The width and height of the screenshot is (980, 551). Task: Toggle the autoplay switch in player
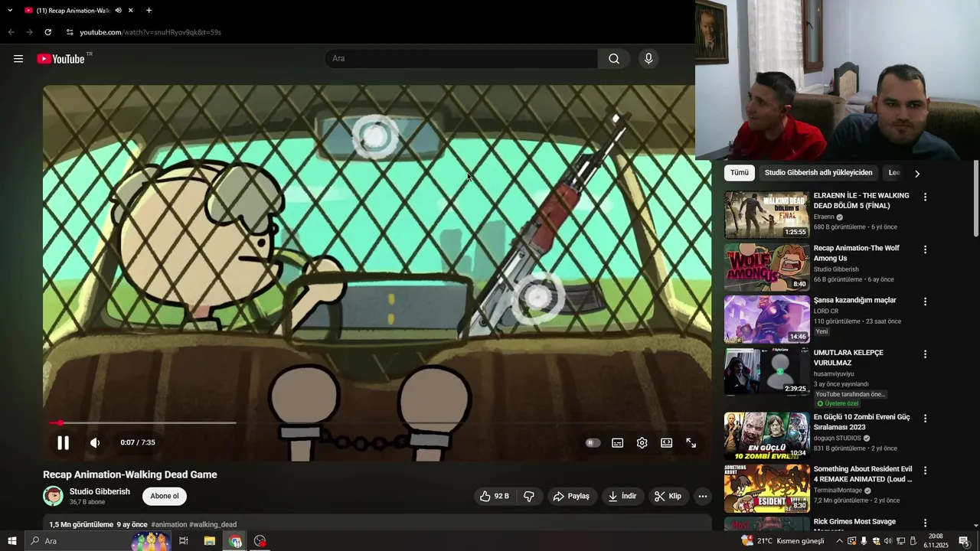tap(593, 442)
